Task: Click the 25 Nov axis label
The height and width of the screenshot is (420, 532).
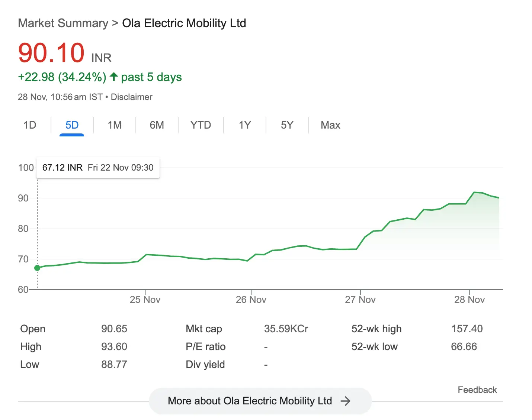Action: pyautogui.click(x=145, y=300)
